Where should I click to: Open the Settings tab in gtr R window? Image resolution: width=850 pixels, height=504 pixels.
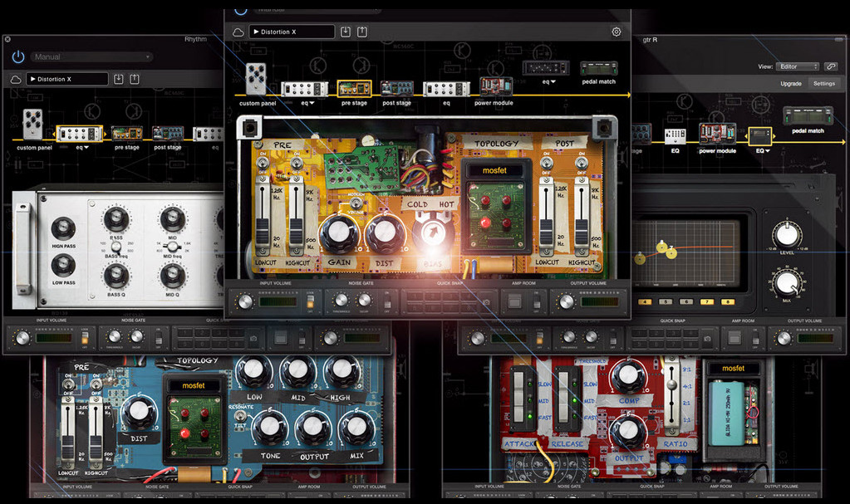point(824,84)
